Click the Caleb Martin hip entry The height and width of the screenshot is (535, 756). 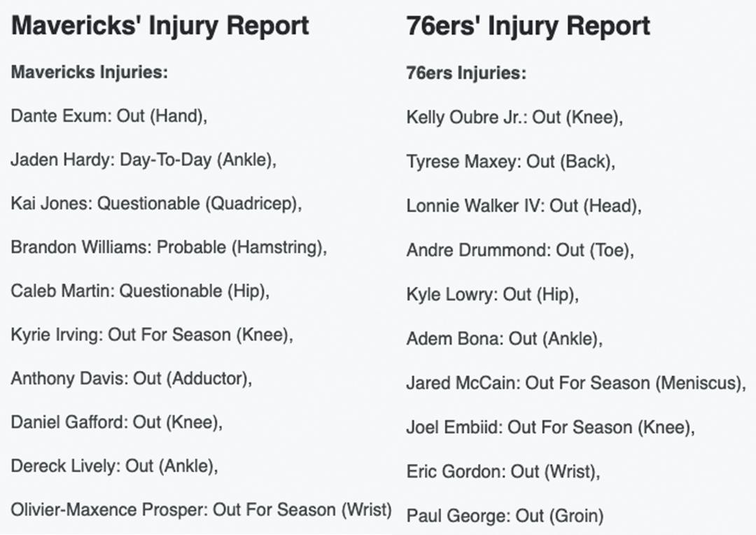[140, 291]
